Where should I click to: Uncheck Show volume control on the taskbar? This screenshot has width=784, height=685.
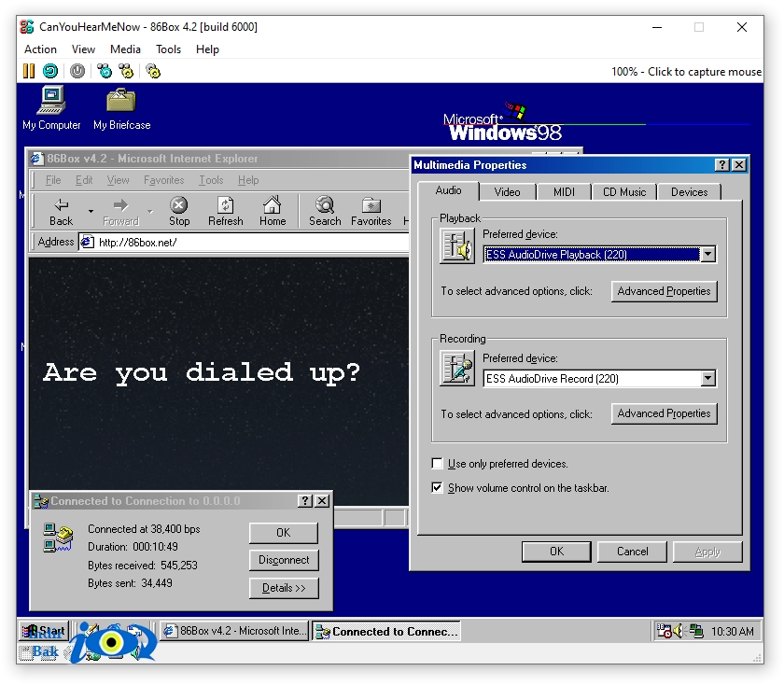point(437,487)
